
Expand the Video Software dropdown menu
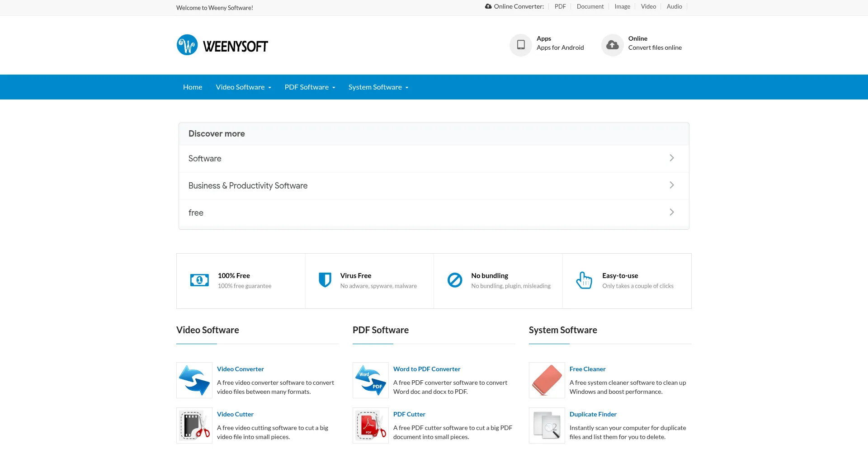pyautogui.click(x=243, y=87)
